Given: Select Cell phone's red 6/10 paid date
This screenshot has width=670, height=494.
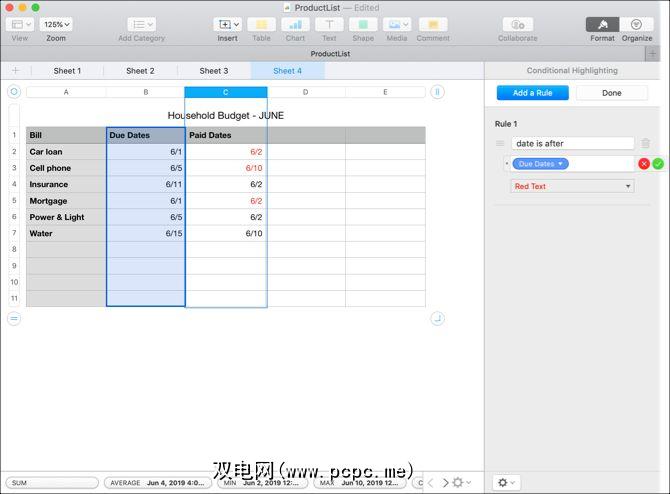Looking at the screenshot, I should pos(226,168).
